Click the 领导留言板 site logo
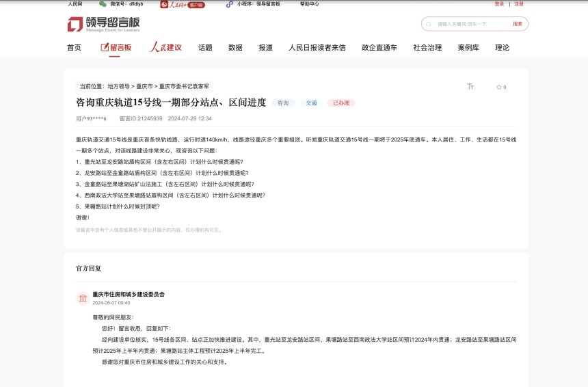 (103, 24)
